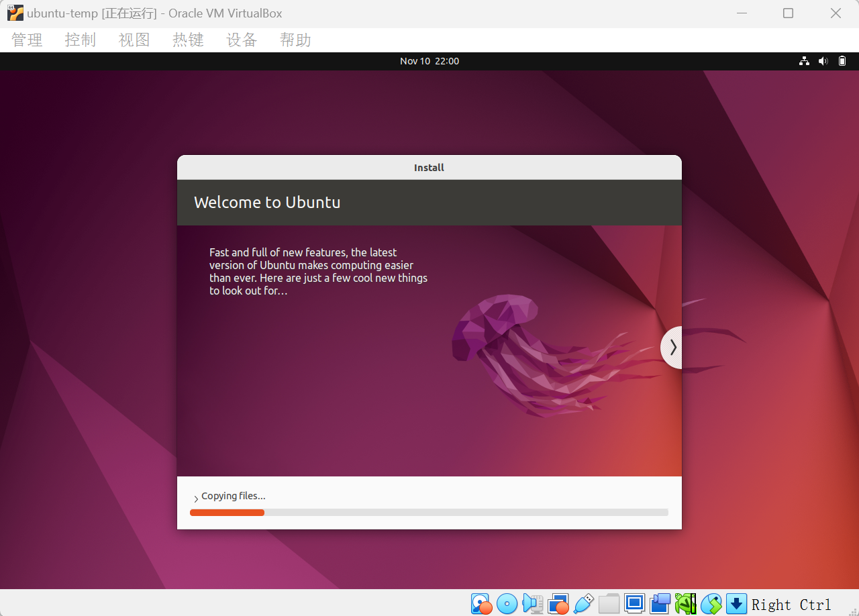Click the Welcome to Ubuntu heading
The width and height of the screenshot is (859, 616).
point(267,203)
